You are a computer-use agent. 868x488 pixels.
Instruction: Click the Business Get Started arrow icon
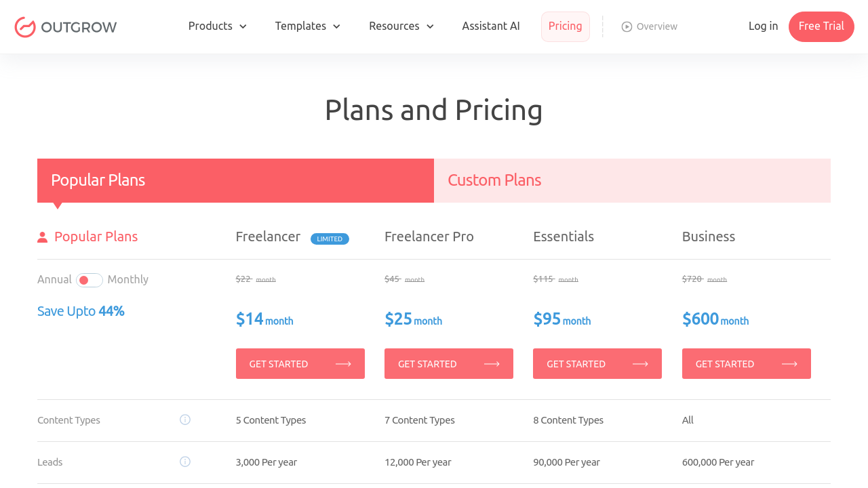[x=789, y=364]
